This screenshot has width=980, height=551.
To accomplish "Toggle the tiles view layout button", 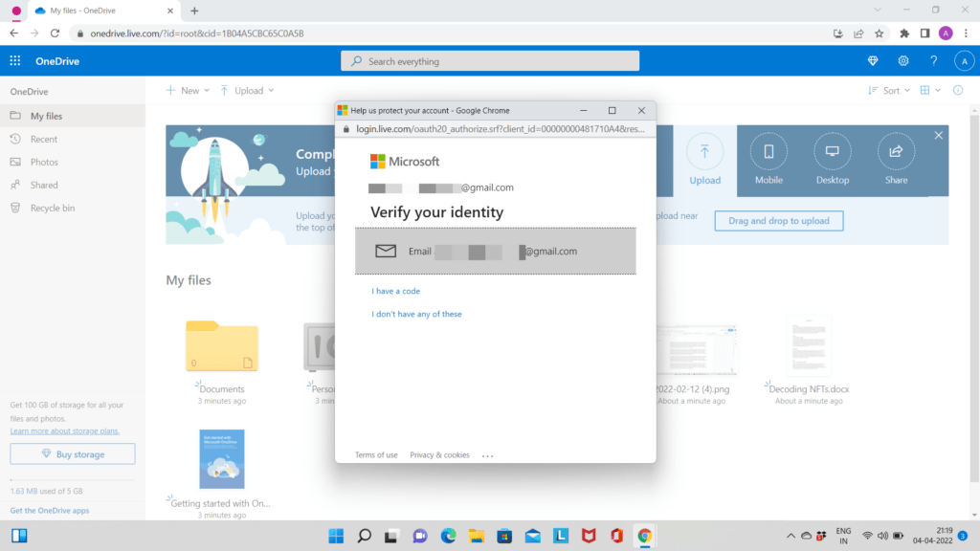I will pyautogui.click(x=926, y=90).
